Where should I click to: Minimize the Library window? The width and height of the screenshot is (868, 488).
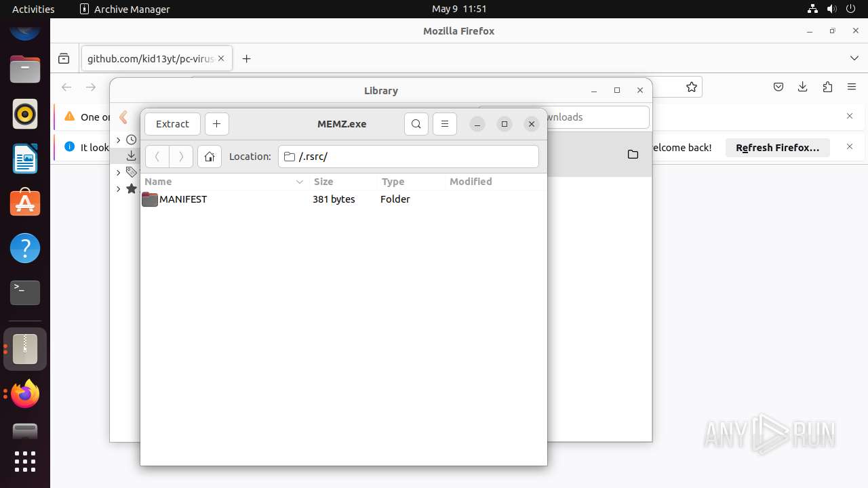click(593, 90)
